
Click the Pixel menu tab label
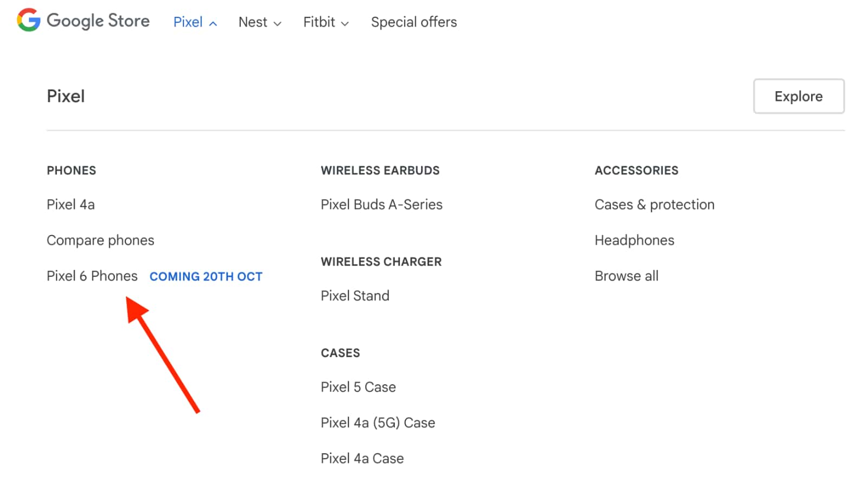pyautogui.click(x=188, y=22)
